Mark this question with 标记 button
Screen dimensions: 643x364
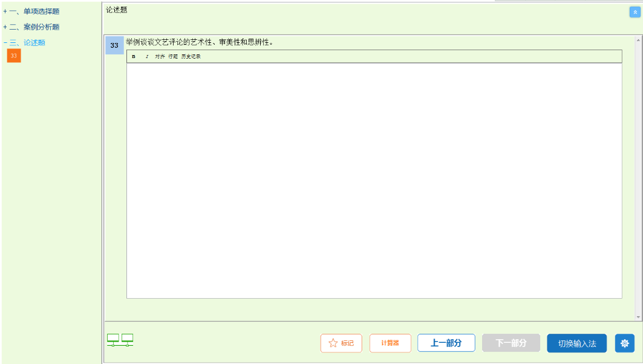[341, 343]
